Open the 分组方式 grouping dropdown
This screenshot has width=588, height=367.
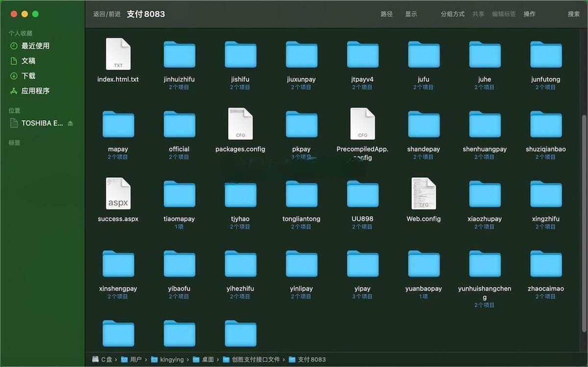pos(452,14)
